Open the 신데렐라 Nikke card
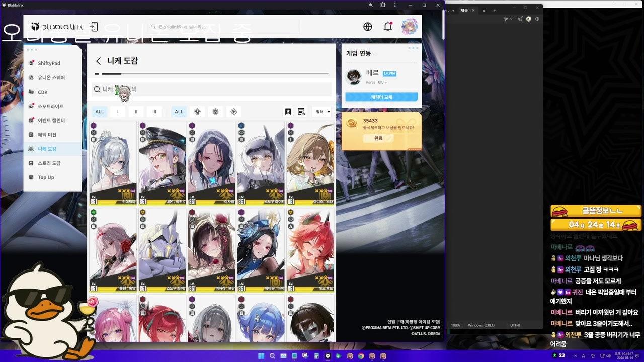Image resolution: width=644 pixels, height=362 pixels. point(113,163)
